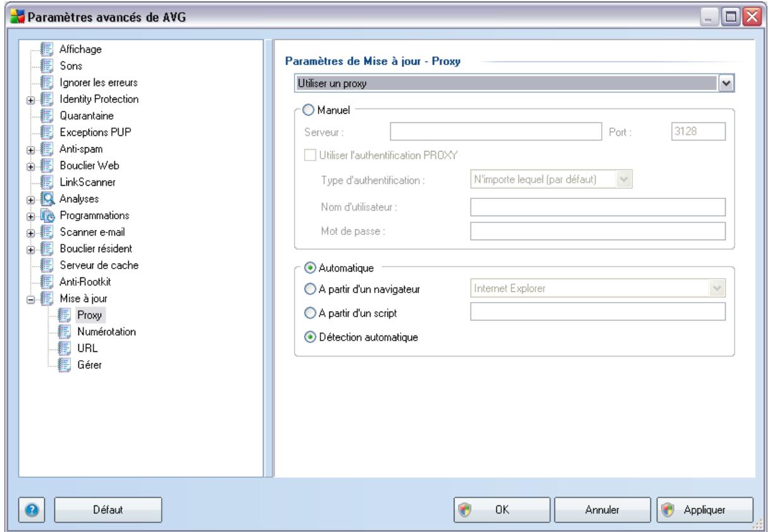Image resolution: width=768 pixels, height=532 pixels.
Task: Click the Nom d'utilisateur field
Action: [x=597, y=207]
